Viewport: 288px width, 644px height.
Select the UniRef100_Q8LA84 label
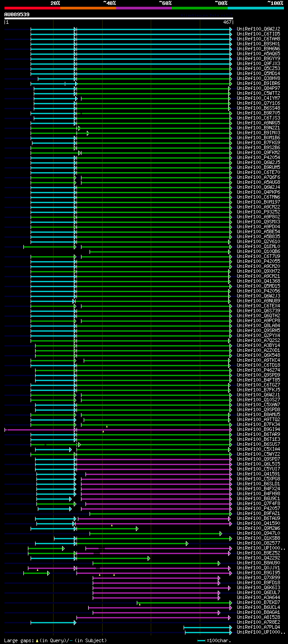(x=258, y=325)
